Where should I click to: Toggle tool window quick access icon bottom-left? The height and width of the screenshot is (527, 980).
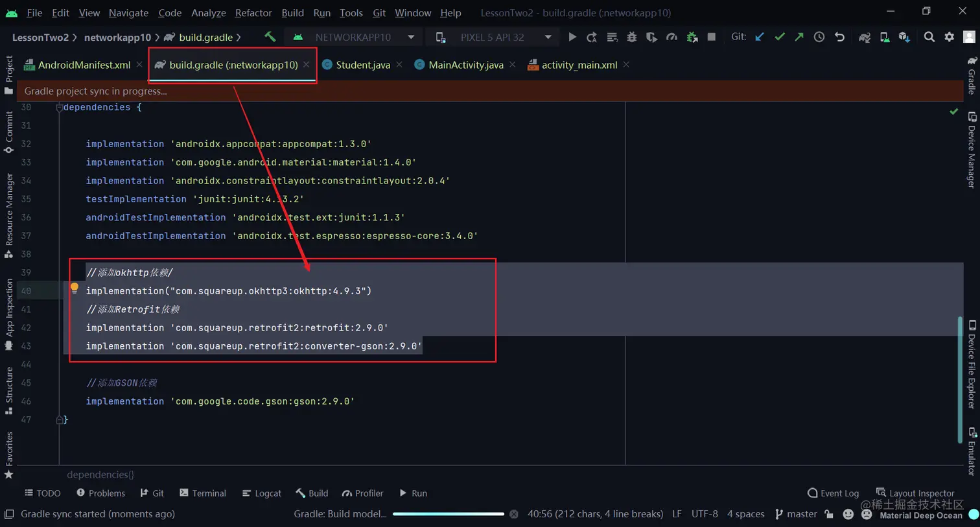point(9,514)
